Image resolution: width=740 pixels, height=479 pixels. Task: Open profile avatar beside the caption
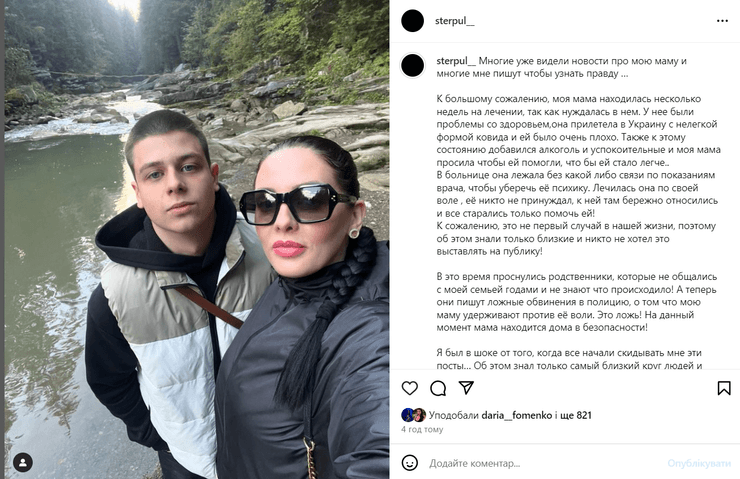[412, 65]
